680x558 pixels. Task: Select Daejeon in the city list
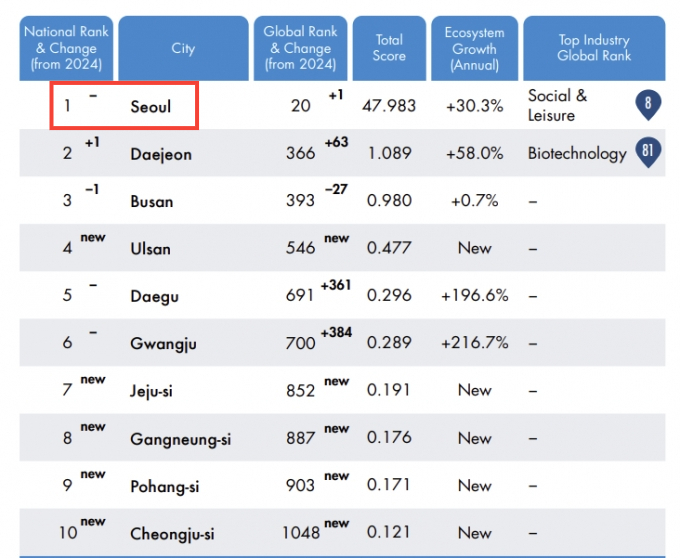coord(160,154)
